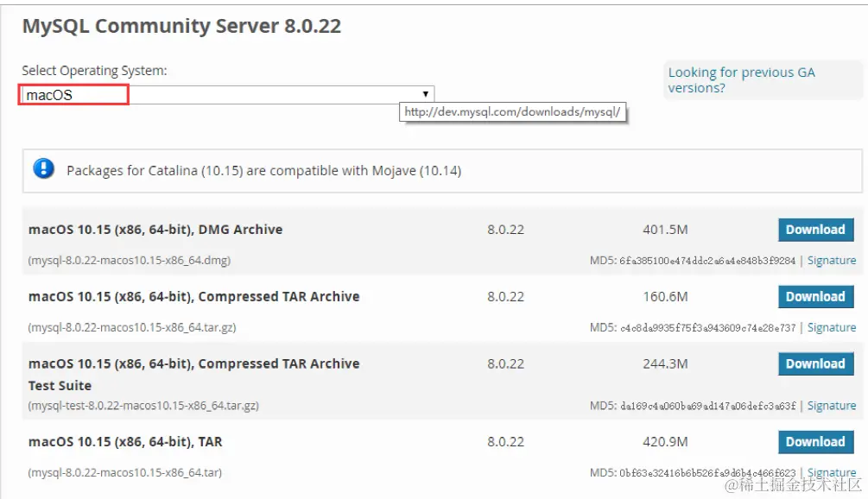
Task: Click filename mysql-8.0.22-macos10.15-x86_64.tar
Action: pos(124,472)
